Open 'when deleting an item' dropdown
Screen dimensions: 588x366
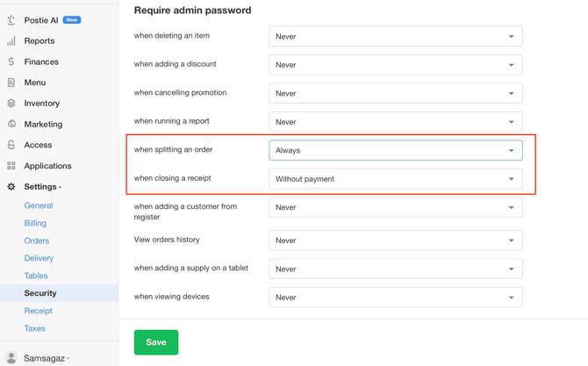point(396,36)
